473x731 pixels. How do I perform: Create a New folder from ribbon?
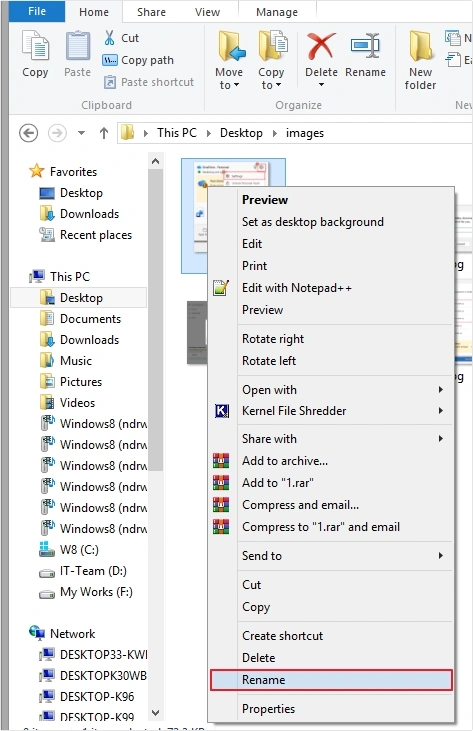point(420,60)
